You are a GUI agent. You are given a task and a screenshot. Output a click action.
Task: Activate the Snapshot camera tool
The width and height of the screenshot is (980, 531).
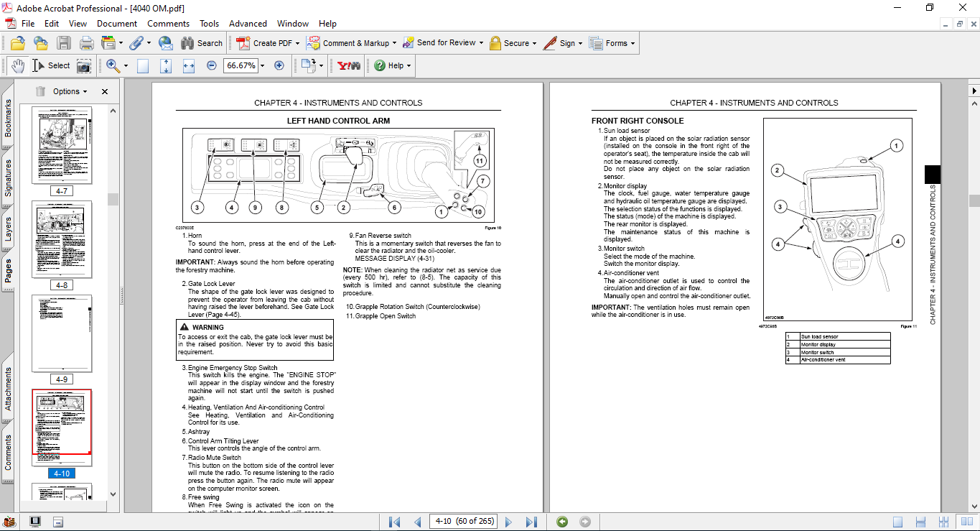[84, 65]
